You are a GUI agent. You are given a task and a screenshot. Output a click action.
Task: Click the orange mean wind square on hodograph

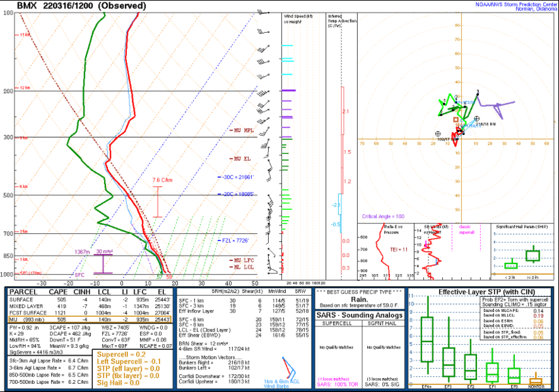click(x=456, y=120)
